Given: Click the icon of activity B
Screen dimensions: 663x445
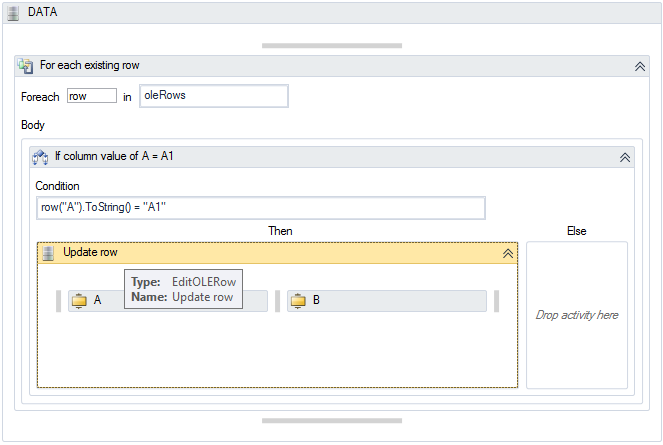Looking at the screenshot, I should 299,300.
